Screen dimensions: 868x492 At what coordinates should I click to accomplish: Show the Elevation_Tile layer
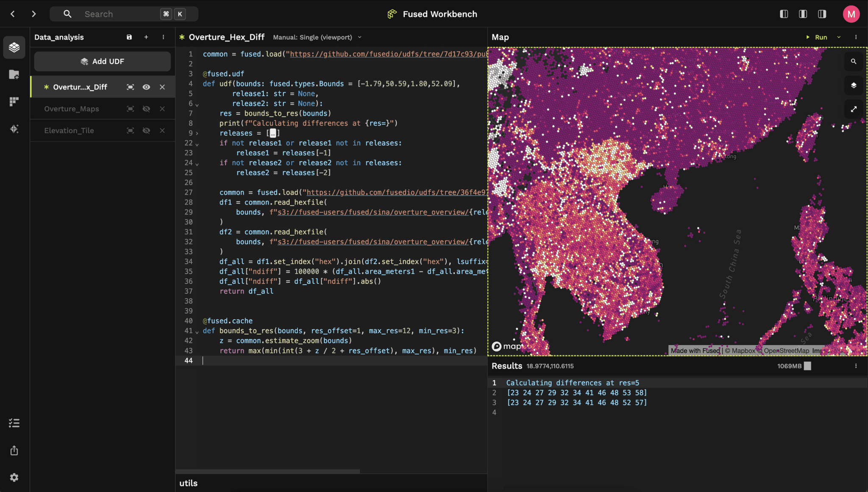pyautogui.click(x=146, y=130)
